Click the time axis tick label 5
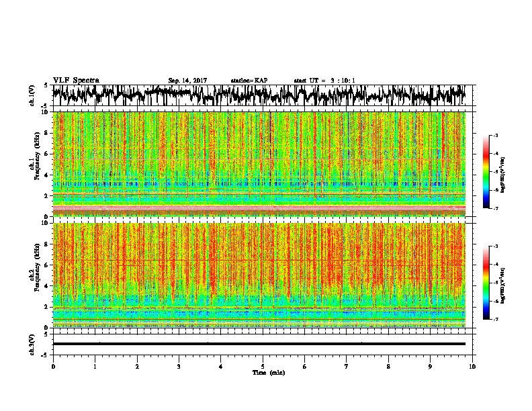This screenshot has height=411, width=532. [x=263, y=367]
